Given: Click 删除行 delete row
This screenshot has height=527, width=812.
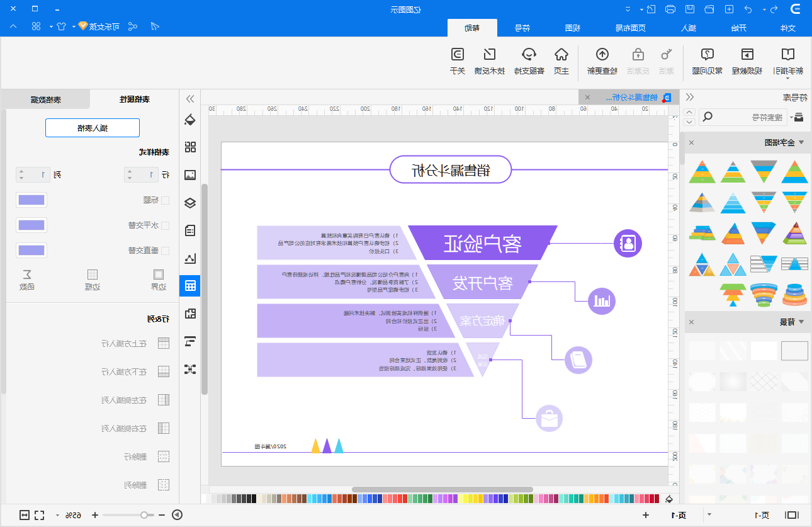Looking at the screenshot, I should point(147,456).
